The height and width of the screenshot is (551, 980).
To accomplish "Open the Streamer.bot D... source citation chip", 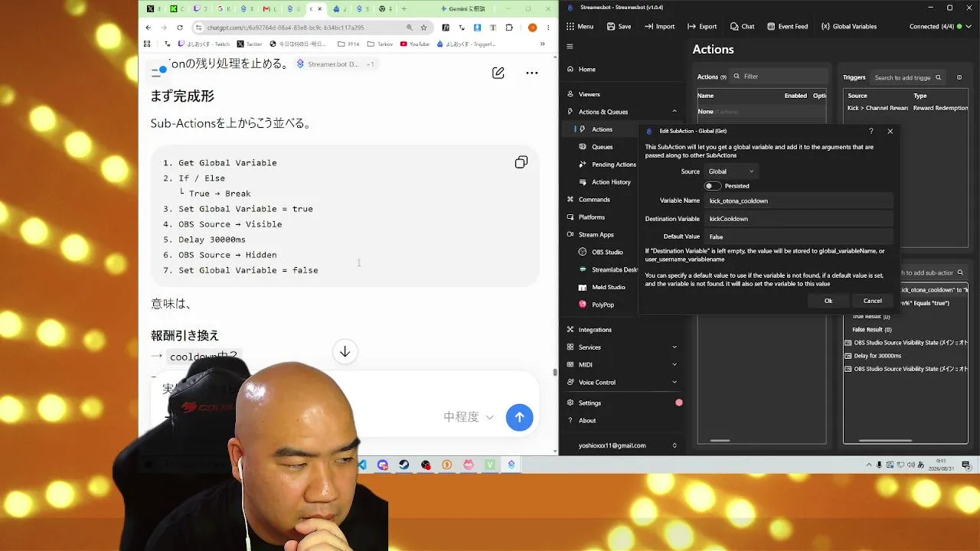I will pos(327,64).
